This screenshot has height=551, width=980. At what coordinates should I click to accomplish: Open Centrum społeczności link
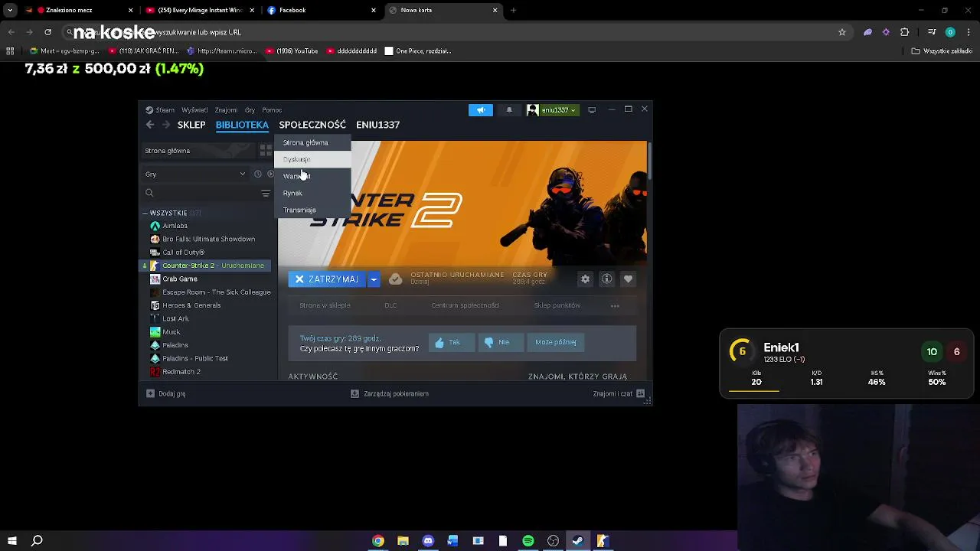465,305
